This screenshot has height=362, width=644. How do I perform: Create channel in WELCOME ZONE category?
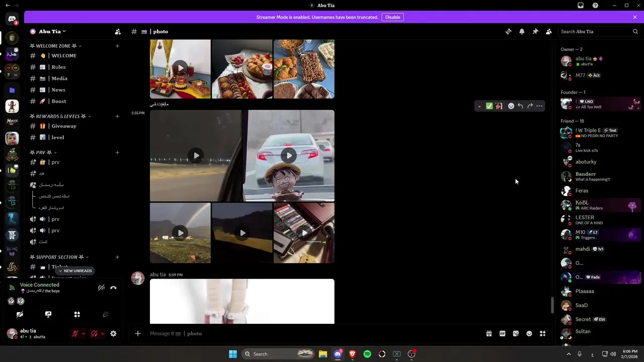[117, 46]
